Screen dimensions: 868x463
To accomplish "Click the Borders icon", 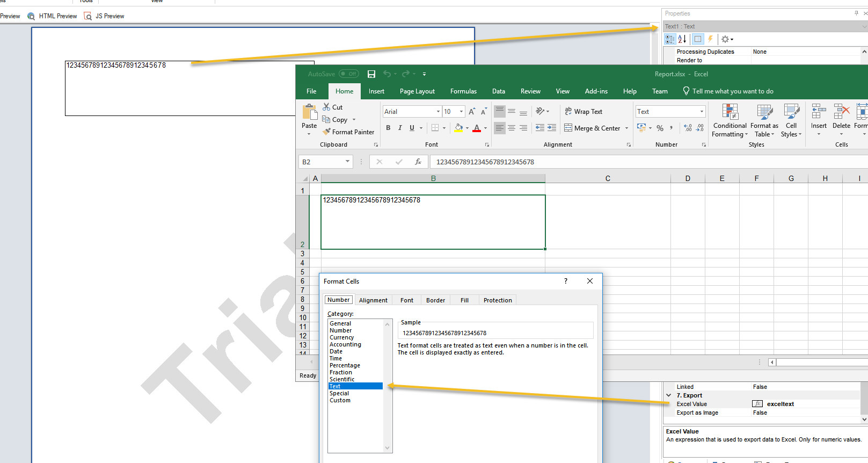I will [435, 128].
